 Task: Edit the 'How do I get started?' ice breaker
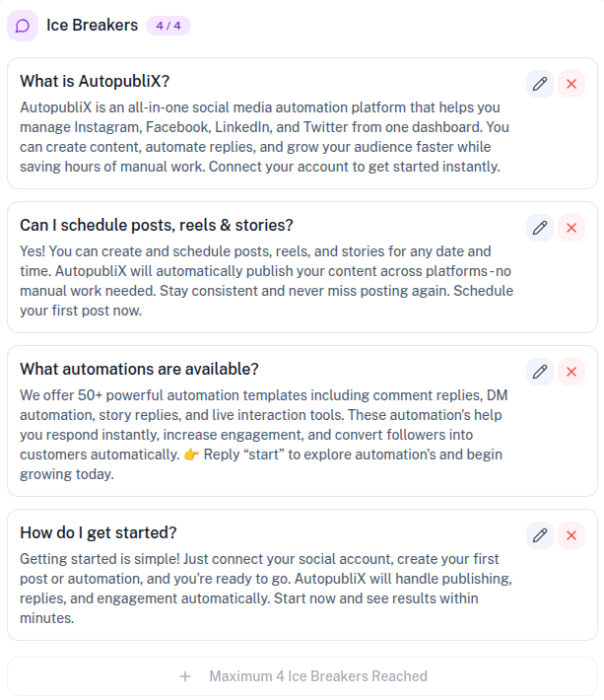540,535
